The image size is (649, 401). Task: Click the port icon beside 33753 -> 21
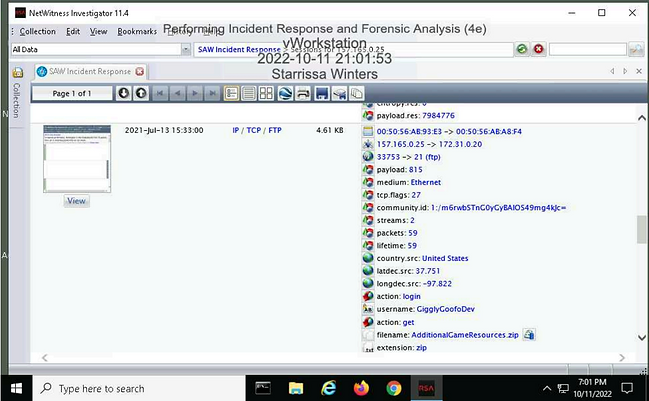tap(368, 156)
